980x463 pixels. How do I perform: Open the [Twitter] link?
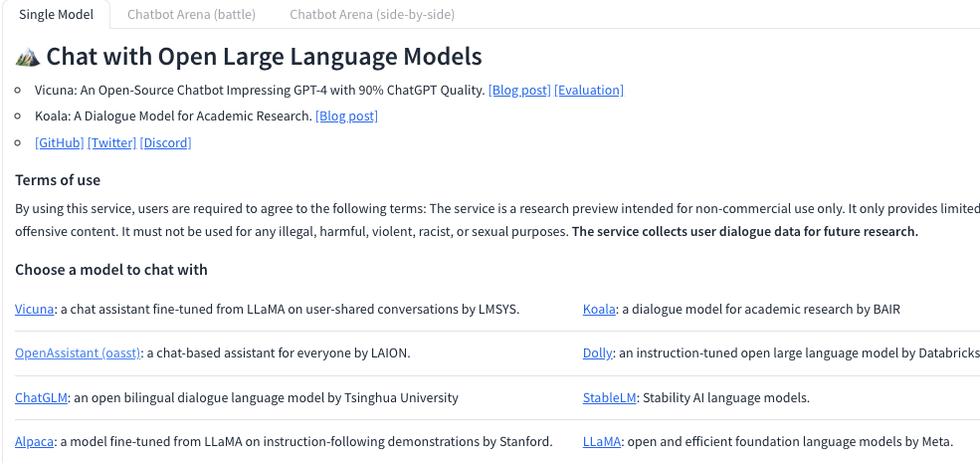click(111, 143)
